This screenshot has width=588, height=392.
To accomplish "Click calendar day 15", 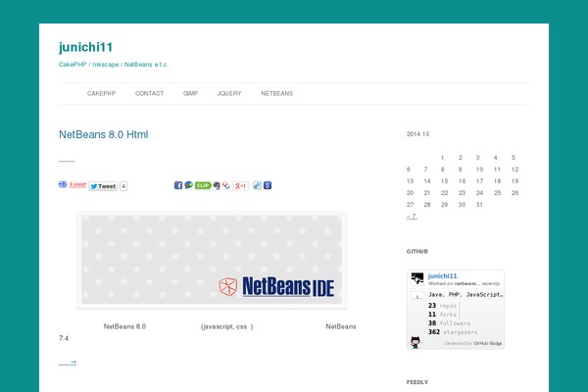I will point(444,181).
